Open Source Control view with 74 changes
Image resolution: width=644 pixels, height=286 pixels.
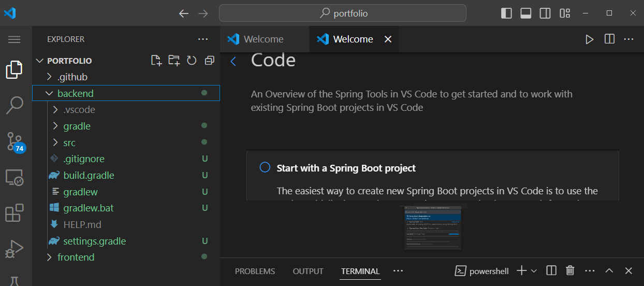[x=14, y=141]
